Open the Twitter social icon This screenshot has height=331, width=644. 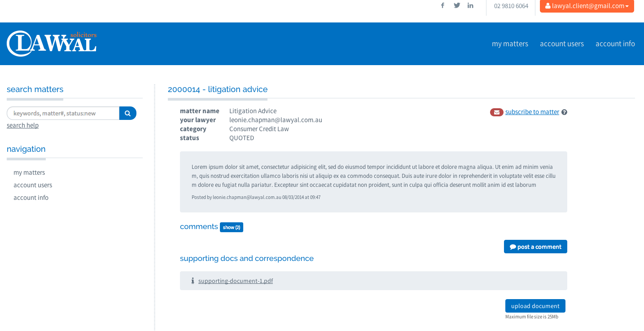[457, 6]
